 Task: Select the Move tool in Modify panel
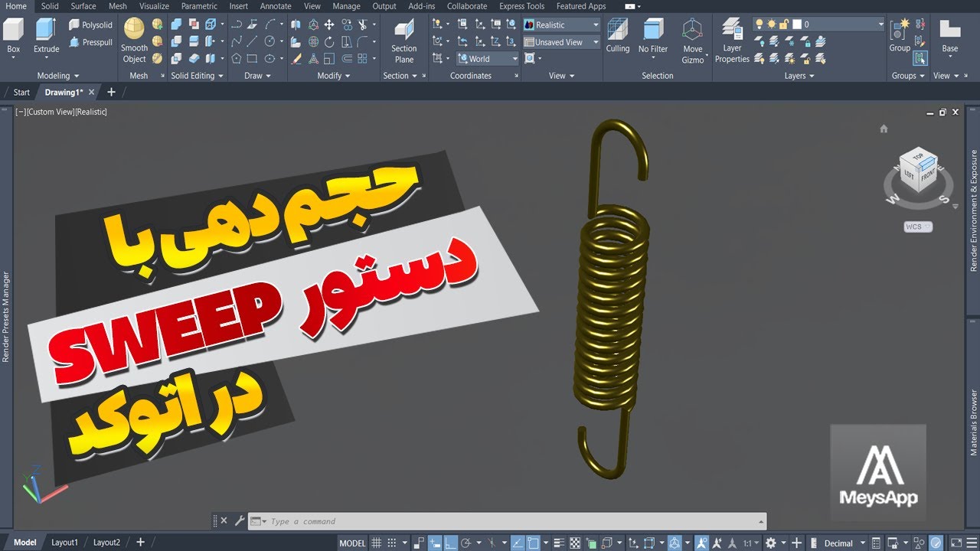click(329, 24)
